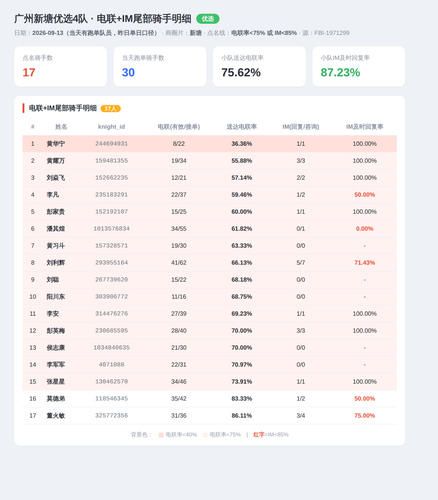The width and height of the screenshot is (438, 500).
Task: Select the 当天跑单骑手数 card value 30
Action: [x=128, y=72]
